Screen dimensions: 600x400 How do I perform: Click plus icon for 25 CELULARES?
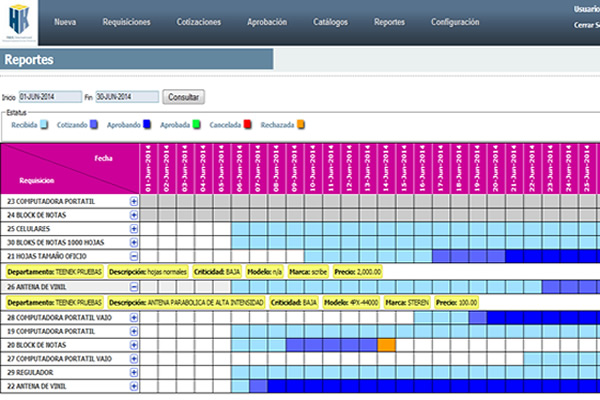pos(134,229)
